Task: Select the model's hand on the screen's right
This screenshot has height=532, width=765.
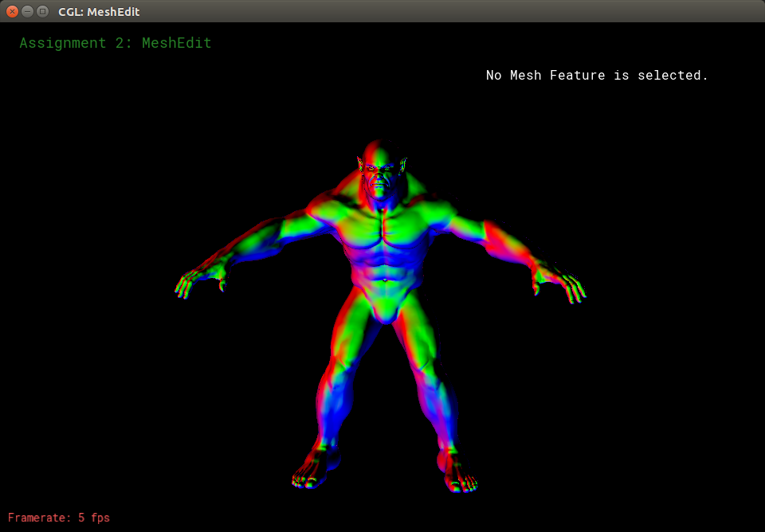Action: (x=566, y=284)
